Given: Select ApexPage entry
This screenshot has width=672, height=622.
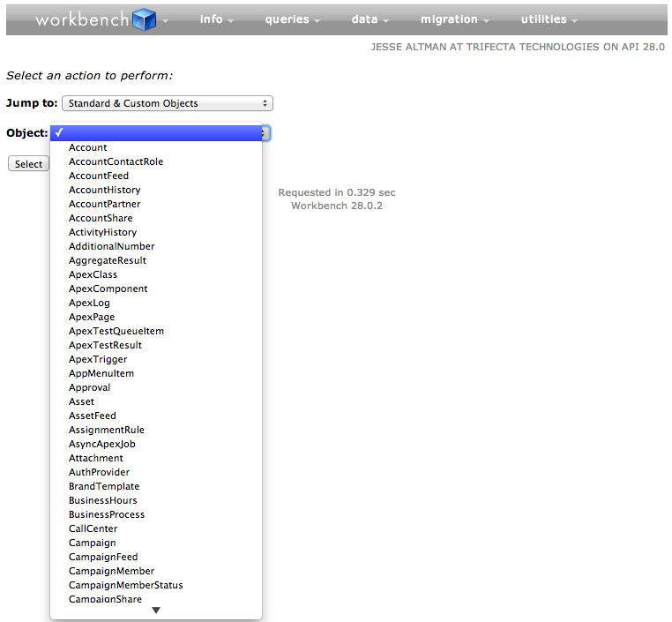Looking at the screenshot, I should point(156,318).
